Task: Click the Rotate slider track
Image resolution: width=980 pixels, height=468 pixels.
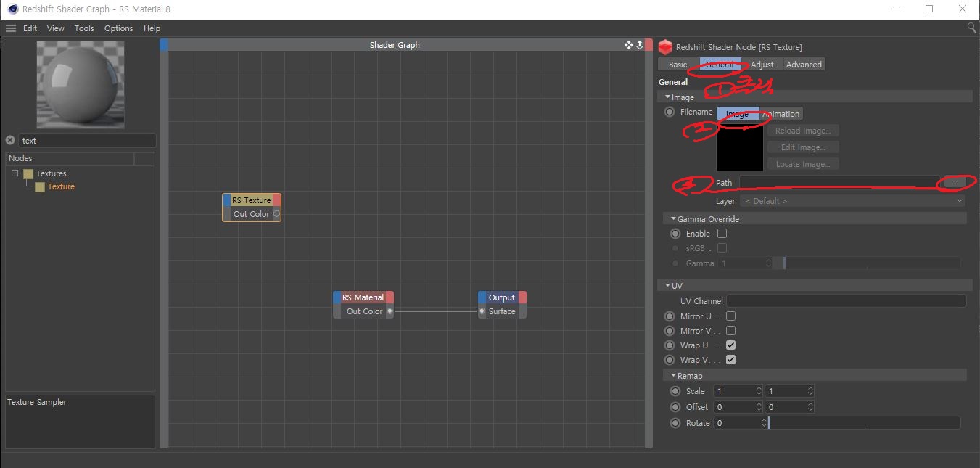Action: pyautogui.click(x=865, y=423)
